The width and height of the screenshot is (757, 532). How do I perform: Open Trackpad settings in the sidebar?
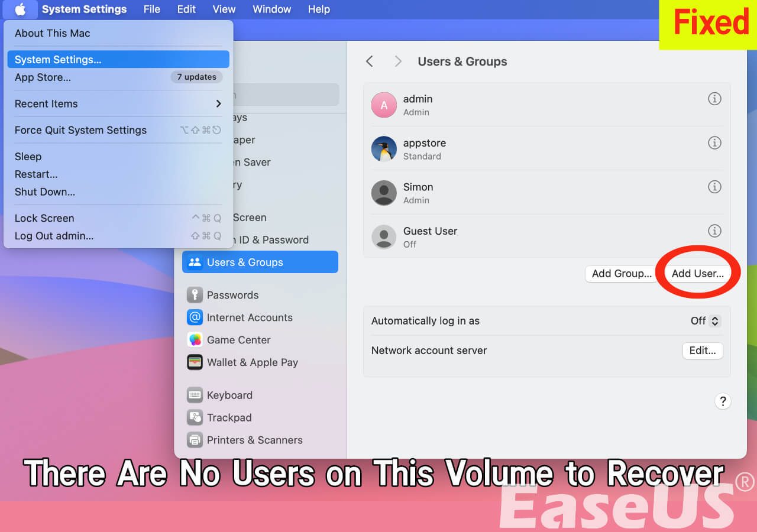click(231, 417)
